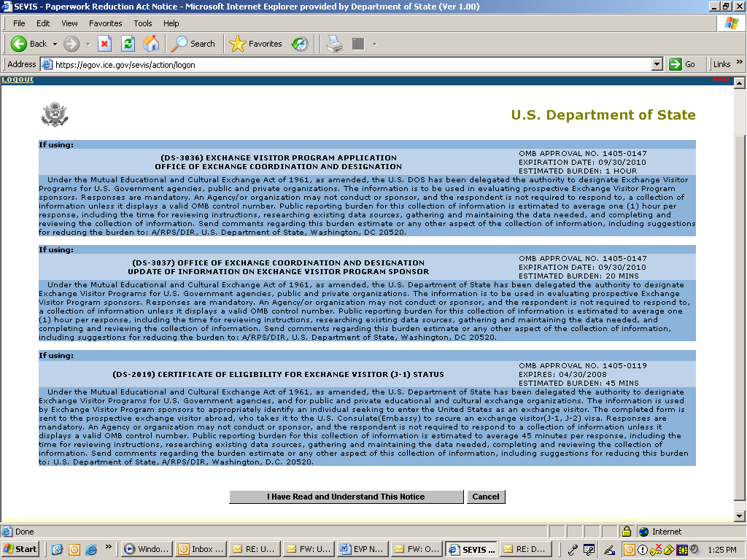Screen dimensions: 747x560
Task: Switch to the Inbox taskbar window
Action: pos(201,550)
